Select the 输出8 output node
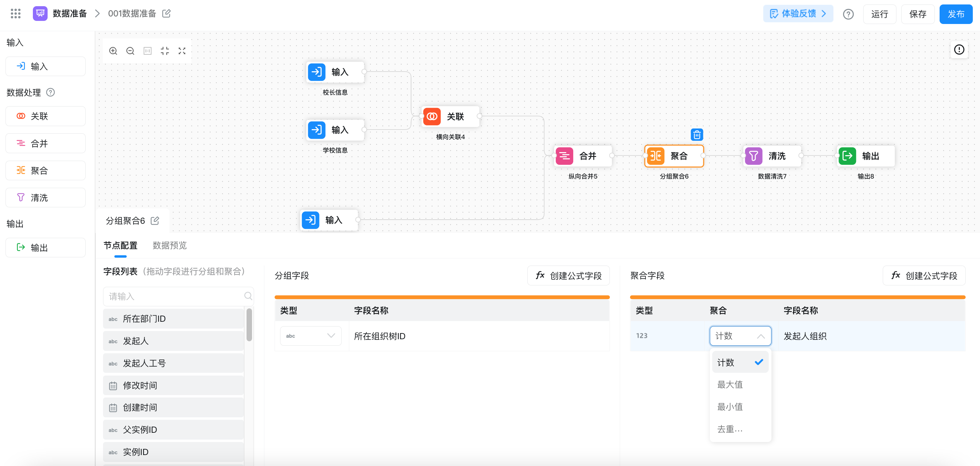 pos(866,156)
